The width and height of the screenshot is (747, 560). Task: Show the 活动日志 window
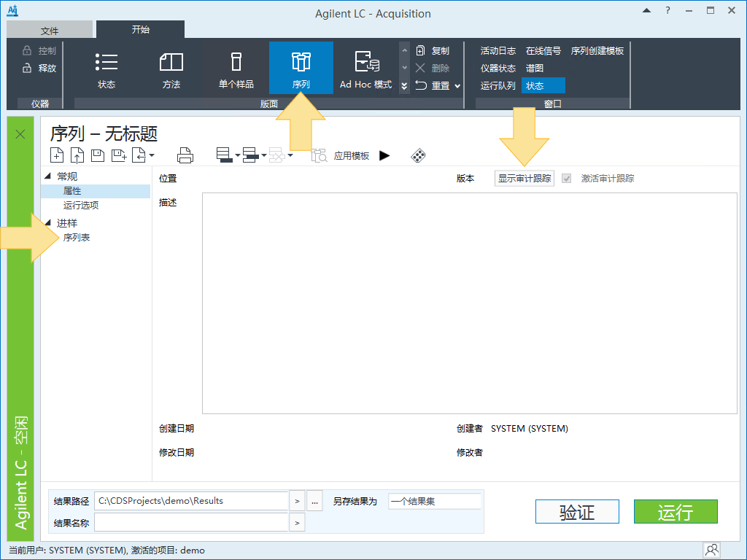(498, 50)
